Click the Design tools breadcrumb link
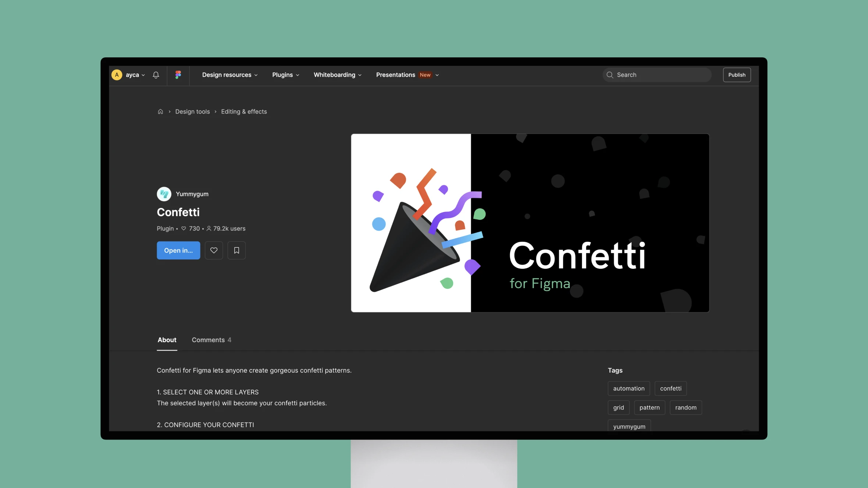This screenshot has height=488, width=868. point(192,111)
